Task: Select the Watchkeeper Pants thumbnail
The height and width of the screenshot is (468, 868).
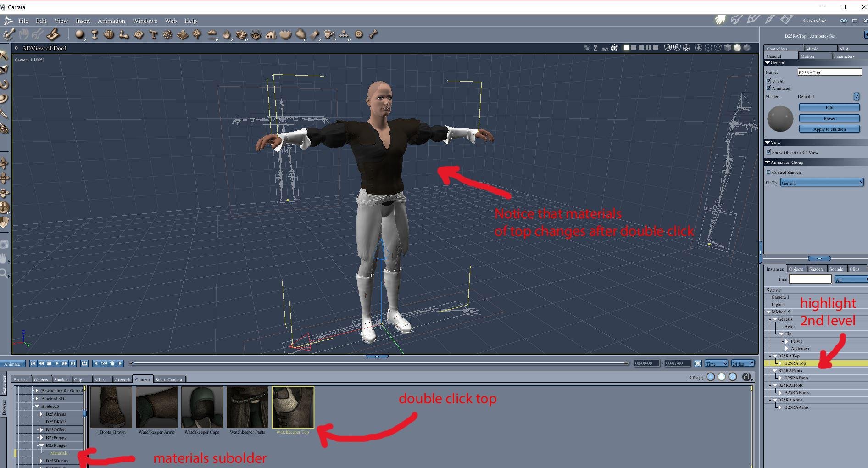Action: [247, 407]
